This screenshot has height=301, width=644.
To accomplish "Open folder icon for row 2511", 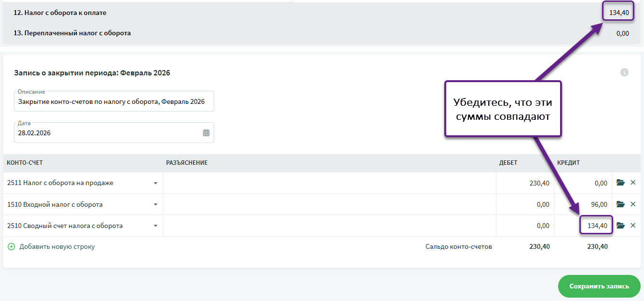I will (x=620, y=183).
